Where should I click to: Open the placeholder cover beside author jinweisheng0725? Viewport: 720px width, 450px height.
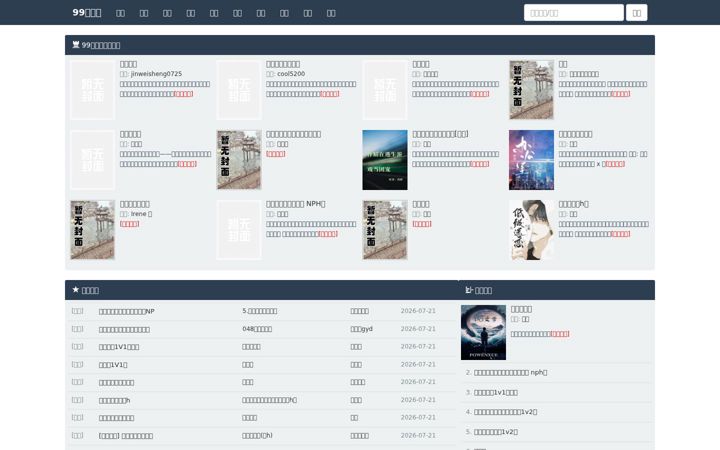coord(92,90)
